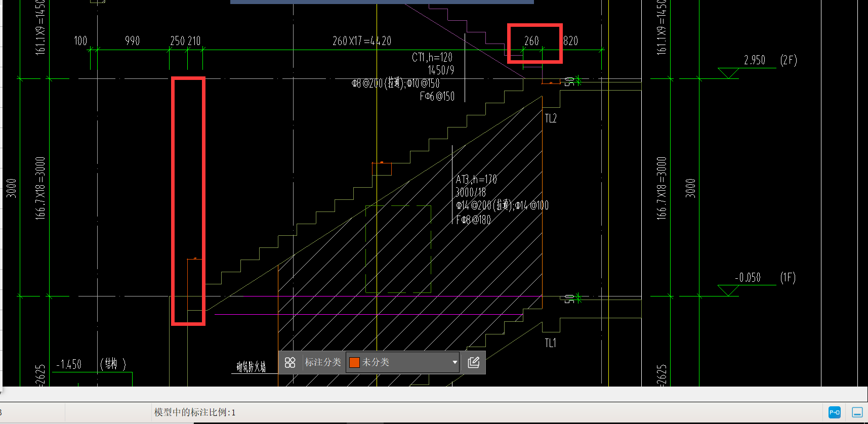Select the (1F) floor label
The height and width of the screenshot is (424, 868).
(788, 277)
